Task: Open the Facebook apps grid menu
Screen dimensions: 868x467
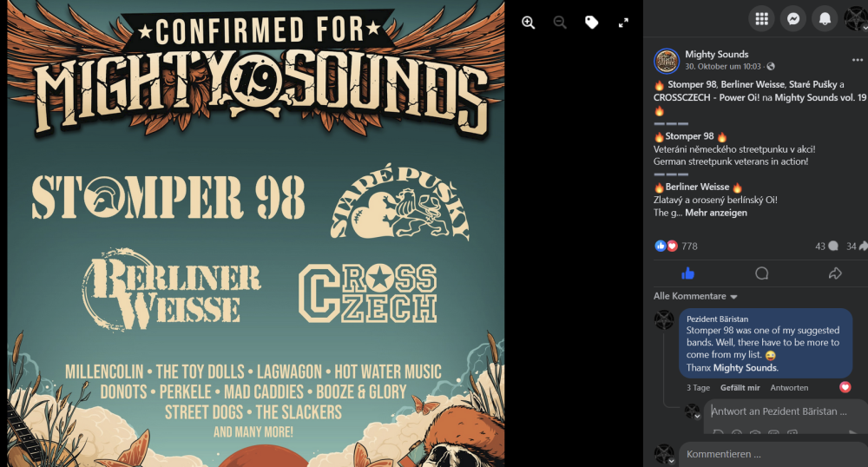Action: click(x=762, y=18)
